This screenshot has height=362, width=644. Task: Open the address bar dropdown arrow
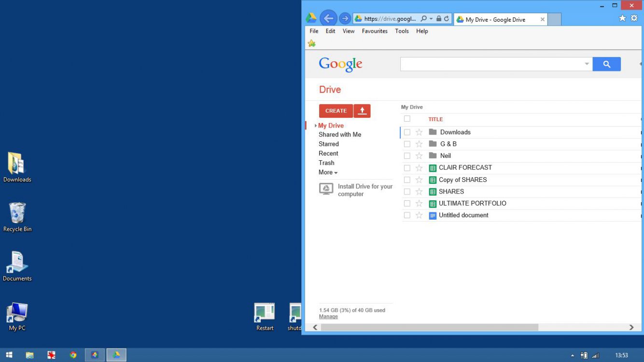431,19
